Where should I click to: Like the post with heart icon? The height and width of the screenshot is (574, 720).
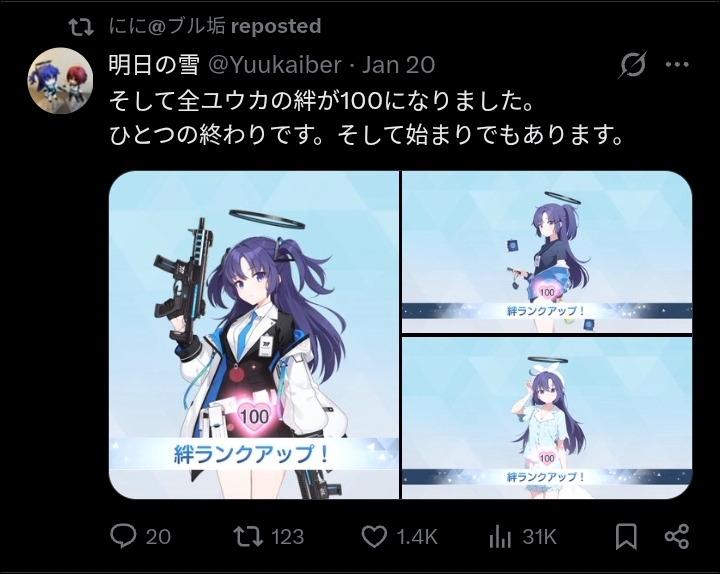click(374, 536)
